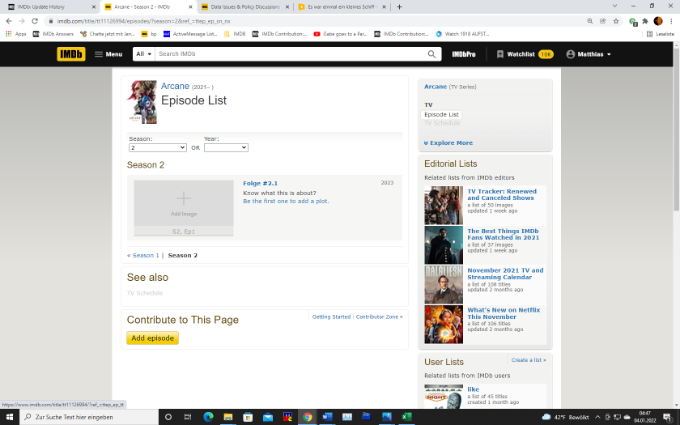Click the Add Image placeholder
This screenshot has width=680, height=425.
[183, 204]
